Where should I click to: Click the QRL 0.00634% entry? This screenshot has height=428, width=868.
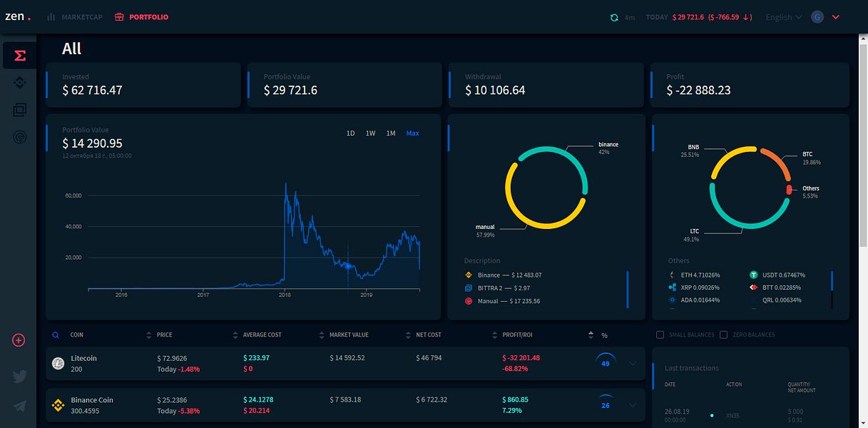781,300
